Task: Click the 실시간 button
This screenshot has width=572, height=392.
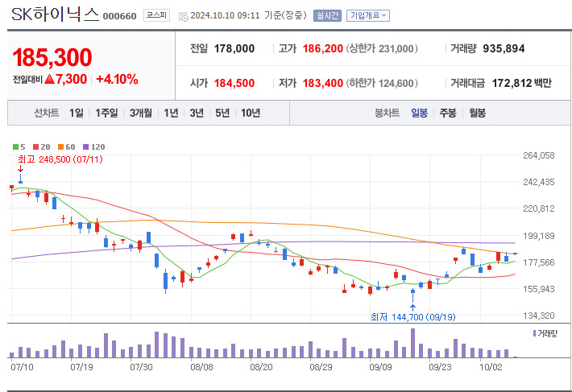Action: [327, 15]
